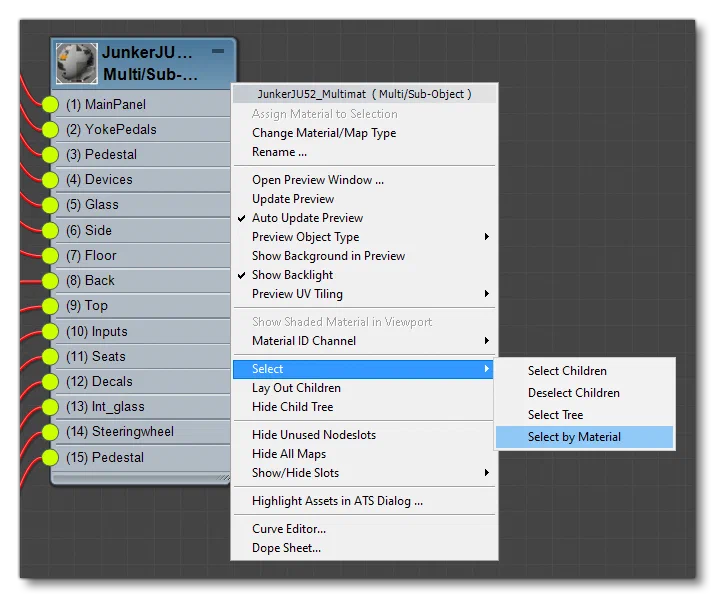Click the YokePedals input socket
Viewport: 715px width, 598px height.
50,130
